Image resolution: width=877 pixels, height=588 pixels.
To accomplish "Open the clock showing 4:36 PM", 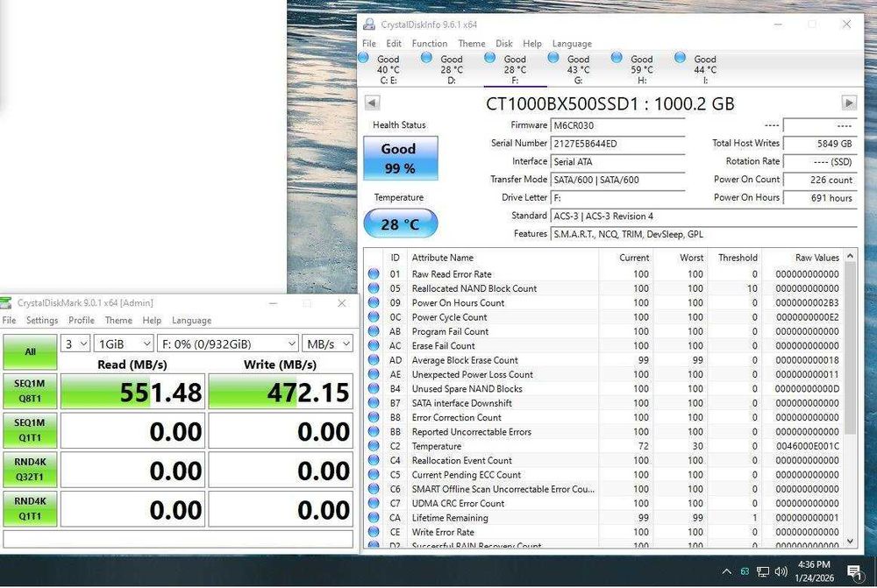I will pyautogui.click(x=814, y=571).
